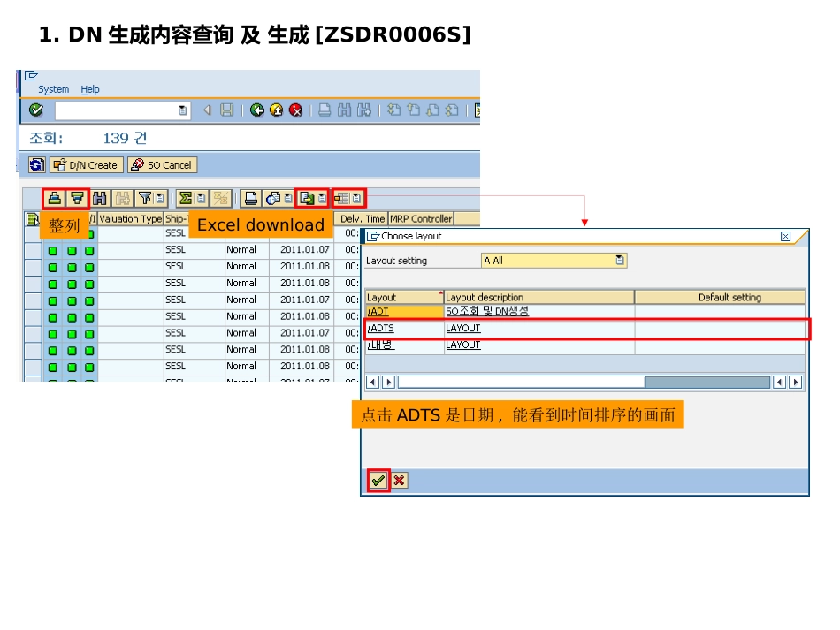Click the Find Next icon in the grid toolbar
This screenshot has width=840, height=630.
pos(123,199)
